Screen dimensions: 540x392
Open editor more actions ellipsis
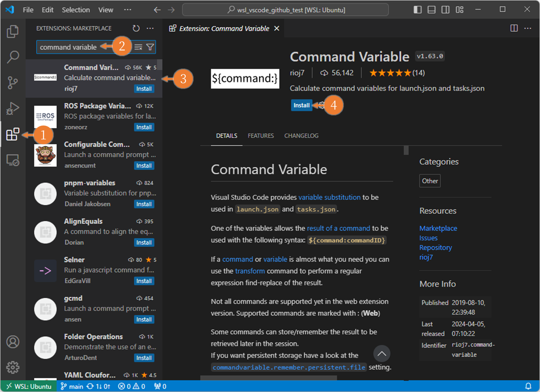[x=528, y=28]
